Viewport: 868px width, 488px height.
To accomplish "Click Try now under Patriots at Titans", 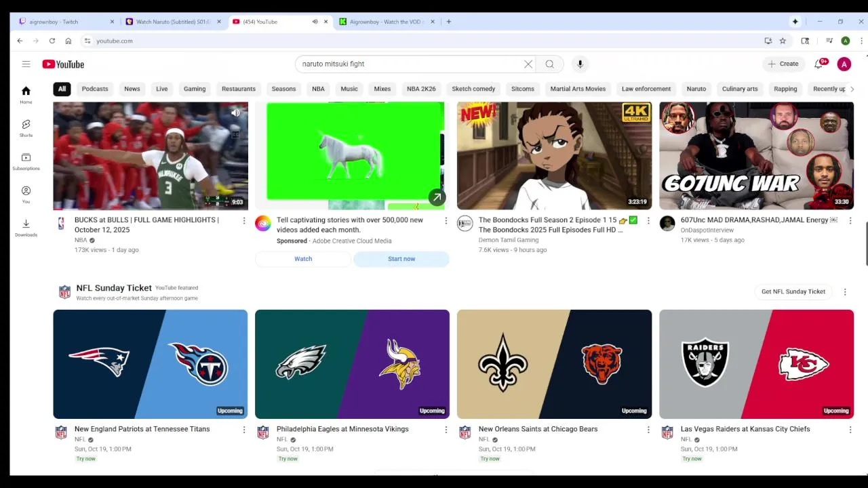I will point(86,459).
